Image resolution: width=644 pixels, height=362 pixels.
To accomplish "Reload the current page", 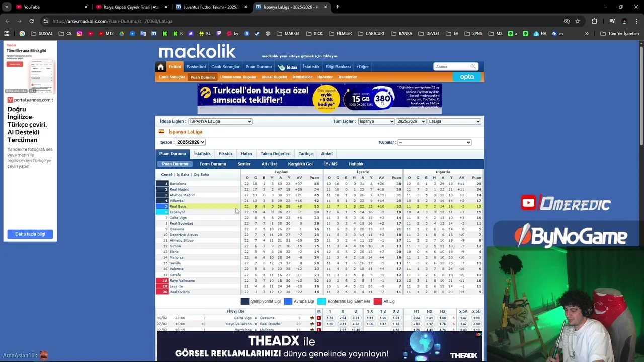I will pyautogui.click(x=31, y=21).
